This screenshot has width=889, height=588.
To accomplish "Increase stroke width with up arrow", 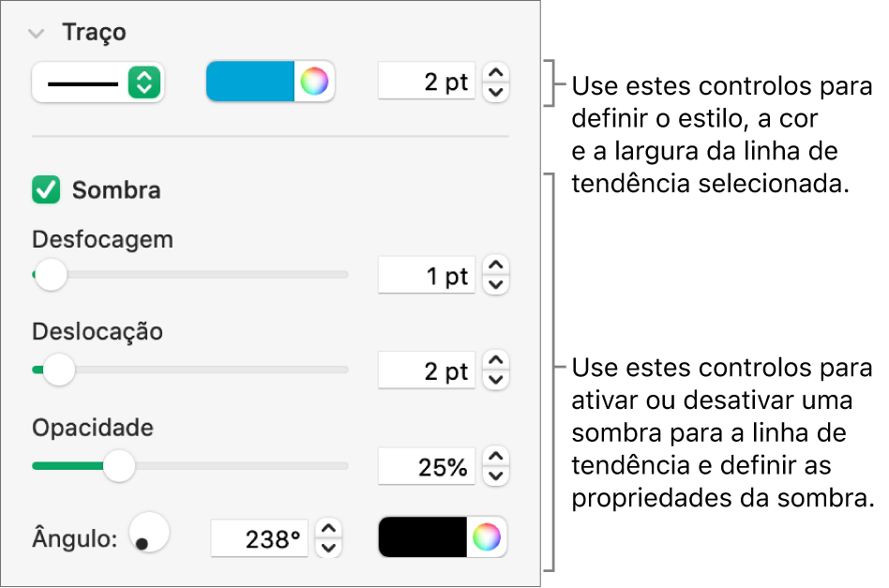I will click(497, 73).
